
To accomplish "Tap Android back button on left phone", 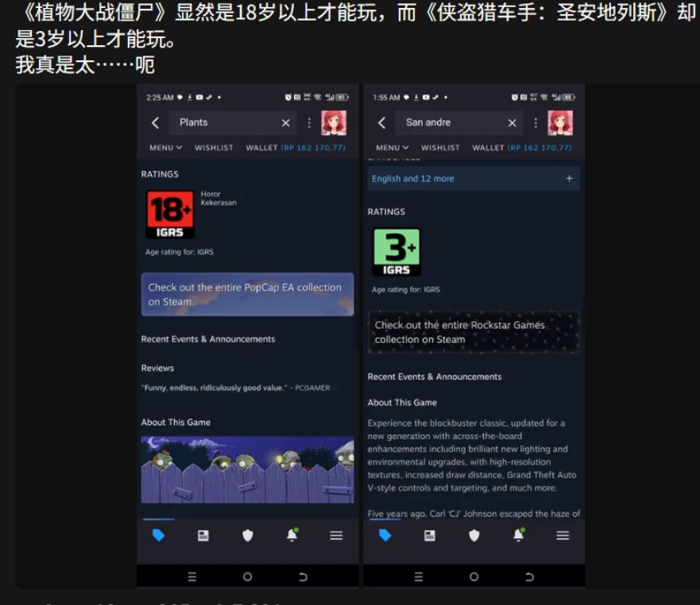I will tap(304, 577).
